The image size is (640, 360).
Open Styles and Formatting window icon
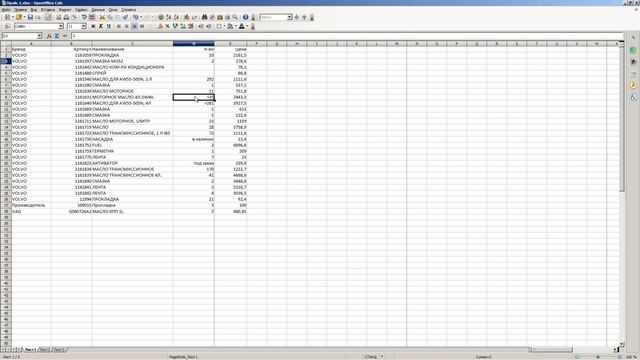[7, 26]
